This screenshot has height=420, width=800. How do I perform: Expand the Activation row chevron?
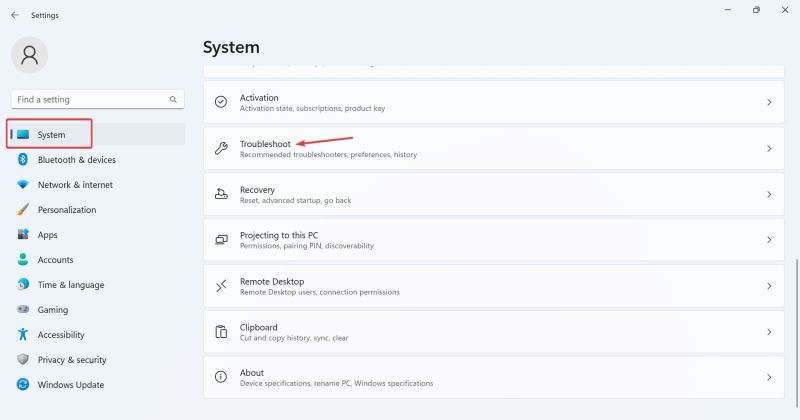(769, 103)
